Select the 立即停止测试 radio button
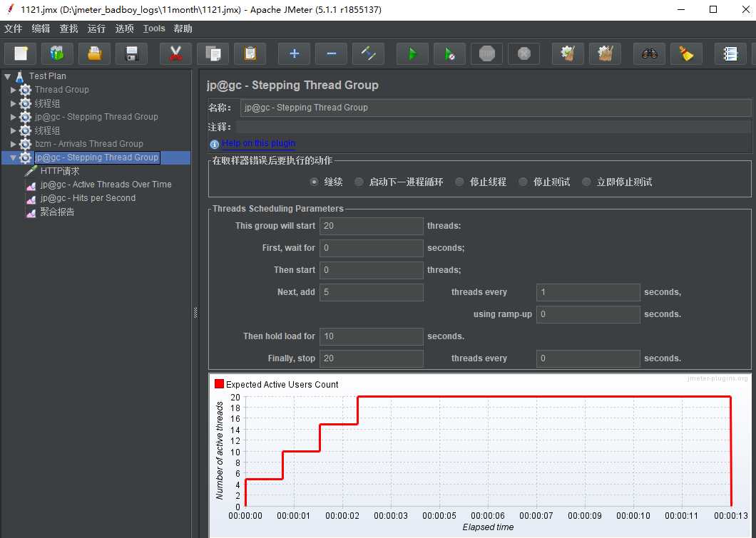This screenshot has width=756, height=538. click(586, 182)
